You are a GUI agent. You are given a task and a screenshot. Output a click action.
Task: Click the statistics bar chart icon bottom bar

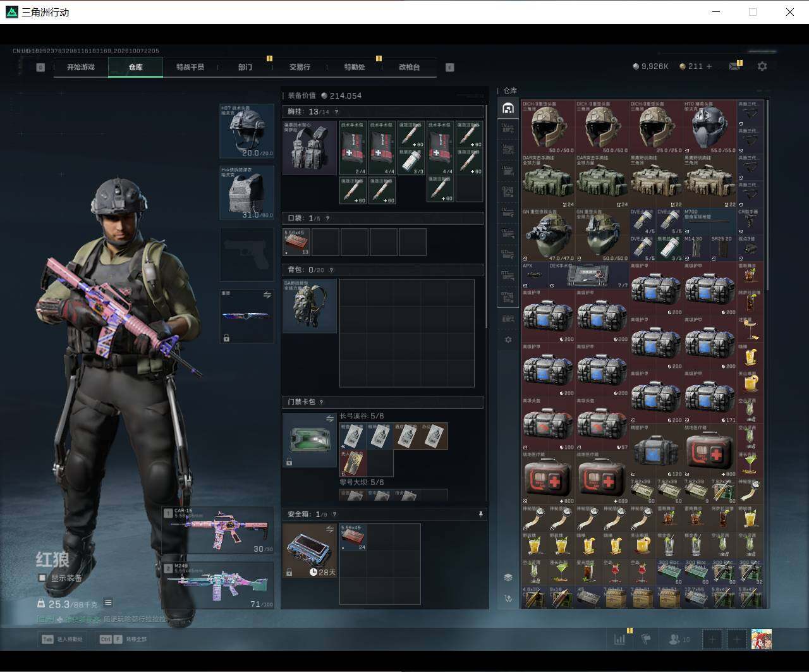620,639
